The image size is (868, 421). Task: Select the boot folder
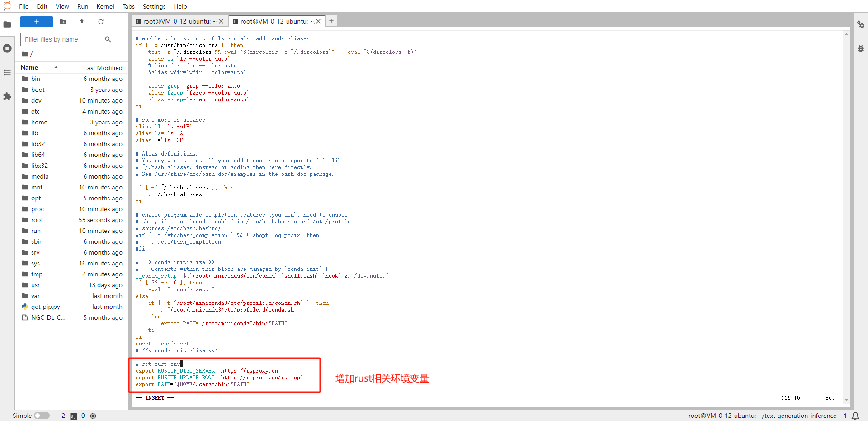(x=72, y=90)
